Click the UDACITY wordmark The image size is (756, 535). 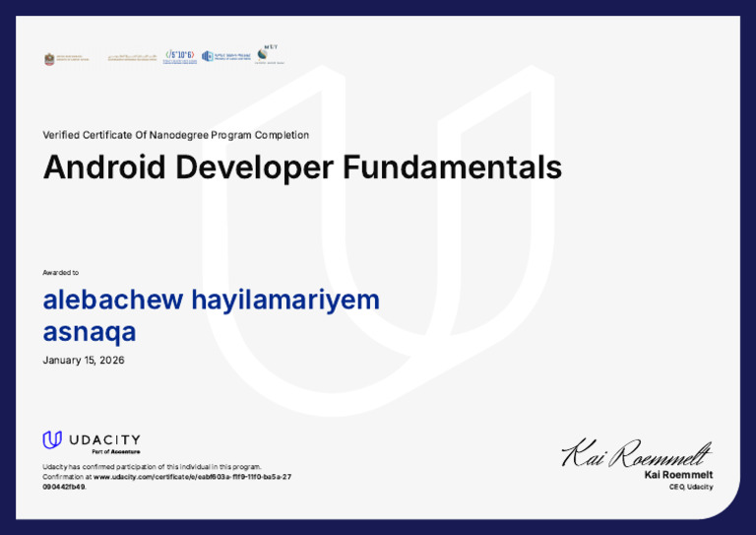pos(104,439)
